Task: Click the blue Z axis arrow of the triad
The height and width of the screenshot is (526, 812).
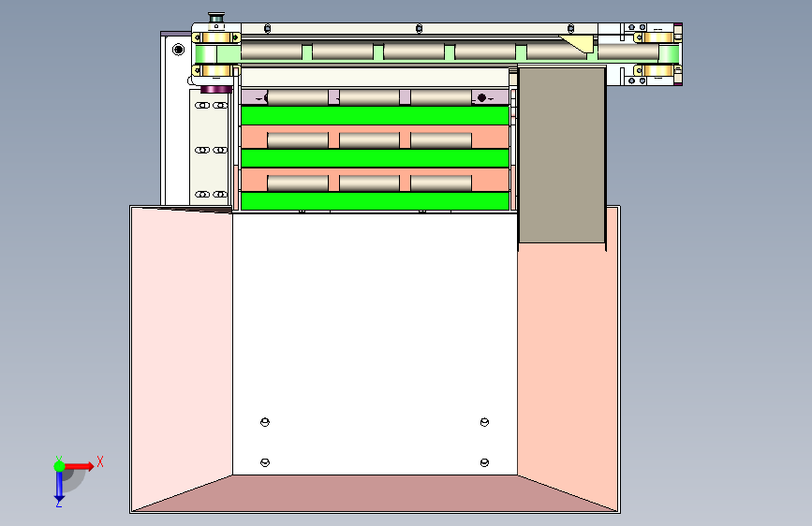Action: click(59, 486)
